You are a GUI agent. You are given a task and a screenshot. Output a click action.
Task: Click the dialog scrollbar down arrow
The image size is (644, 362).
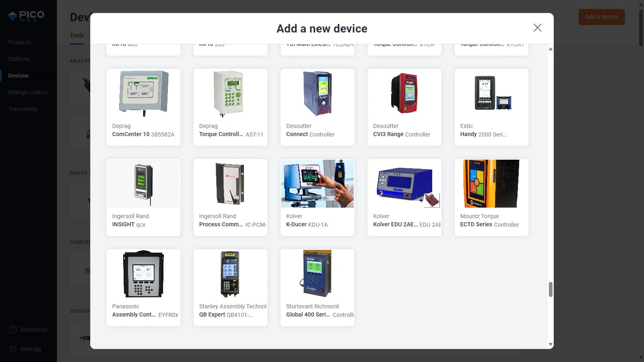pos(550,345)
